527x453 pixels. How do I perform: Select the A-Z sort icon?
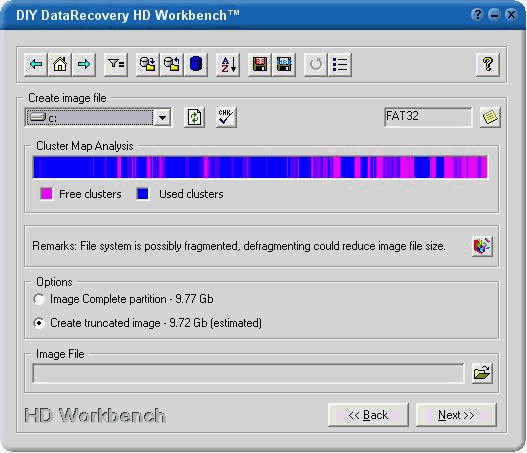[x=228, y=64]
